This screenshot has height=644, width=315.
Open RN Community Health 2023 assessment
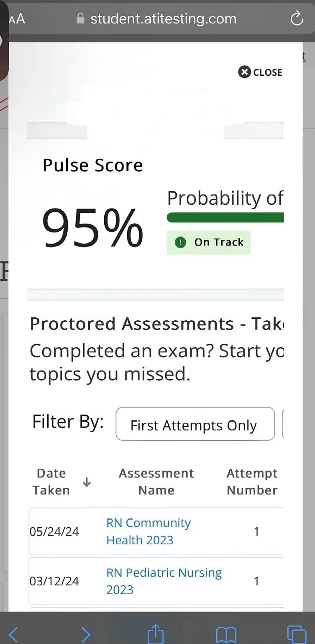(149, 531)
